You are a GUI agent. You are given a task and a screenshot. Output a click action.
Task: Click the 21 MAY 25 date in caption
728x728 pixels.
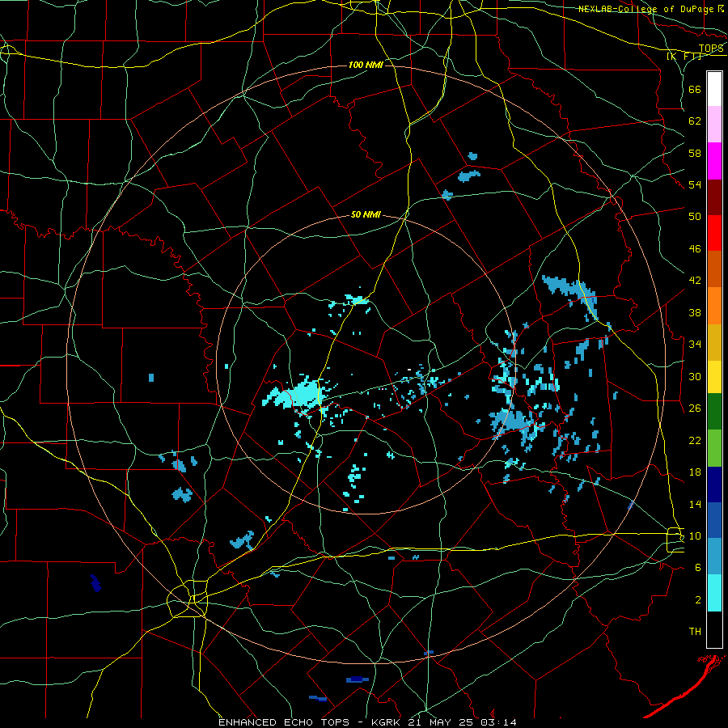coord(442,722)
